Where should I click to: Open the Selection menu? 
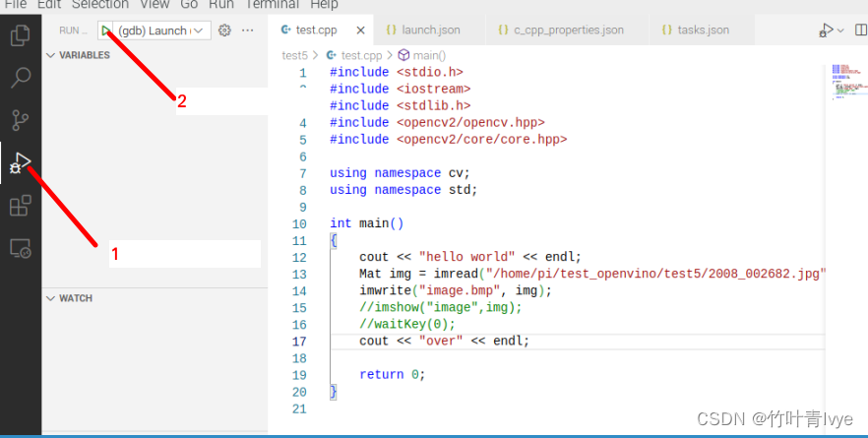tap(100, 5)
